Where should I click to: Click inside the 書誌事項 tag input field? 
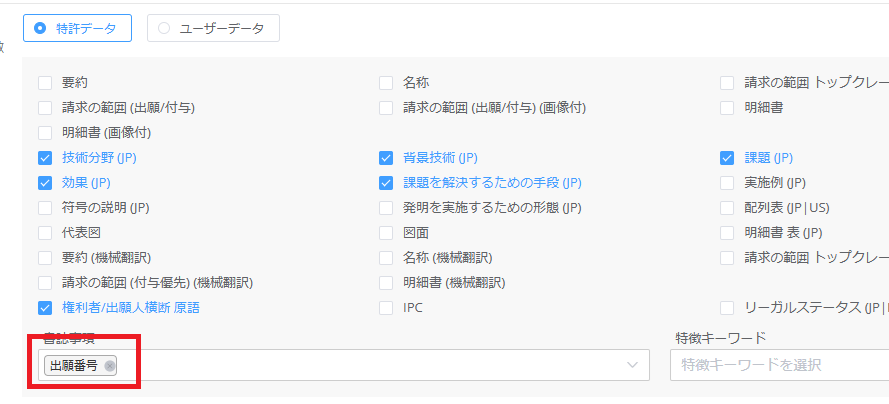[x=370, y=366]
